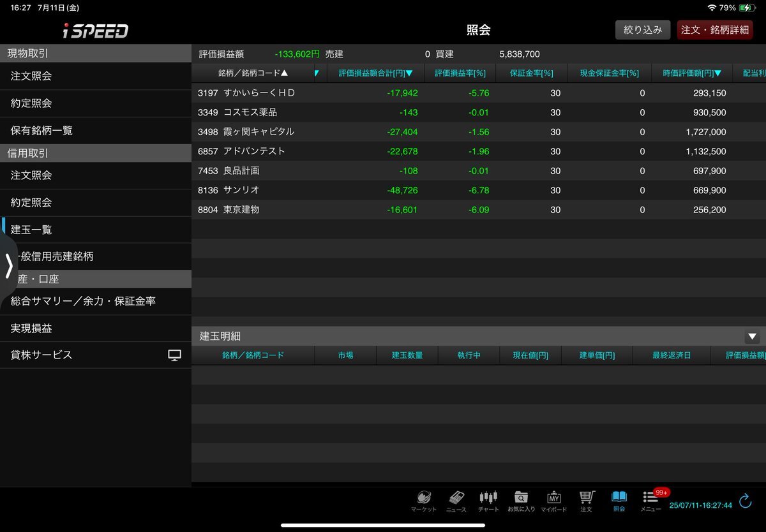Open 約定照会 under 現物取引
Viewport: 766px width, 532px height.
point(96,103)
